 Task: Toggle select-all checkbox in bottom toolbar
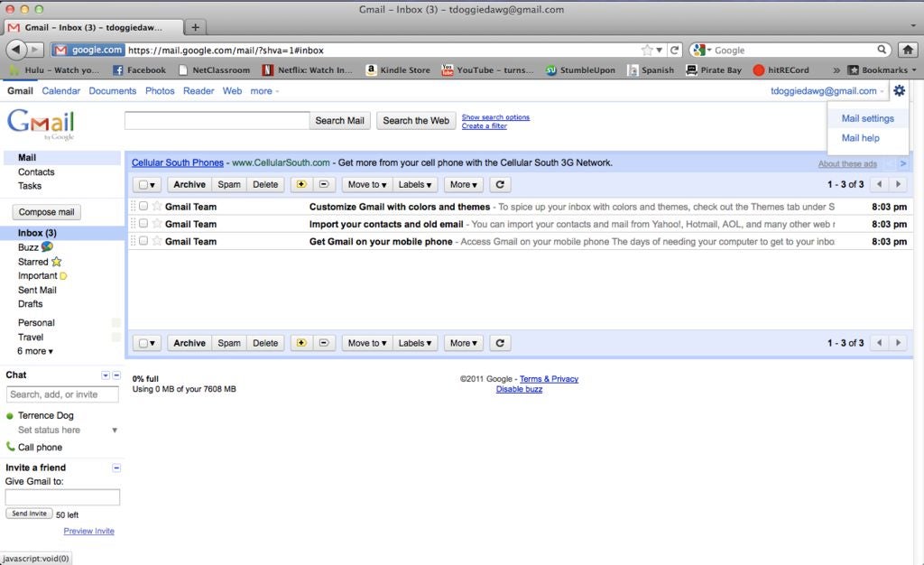(x=143, y=344)
